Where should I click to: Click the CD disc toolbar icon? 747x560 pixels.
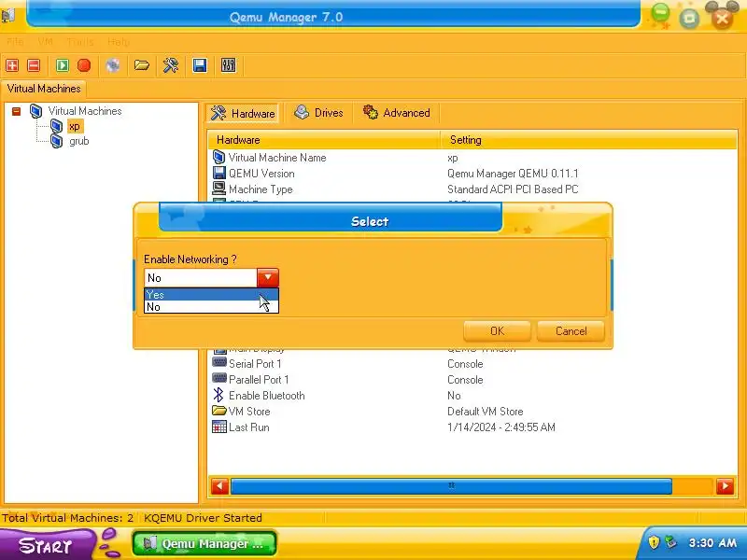tap(113, 65)
